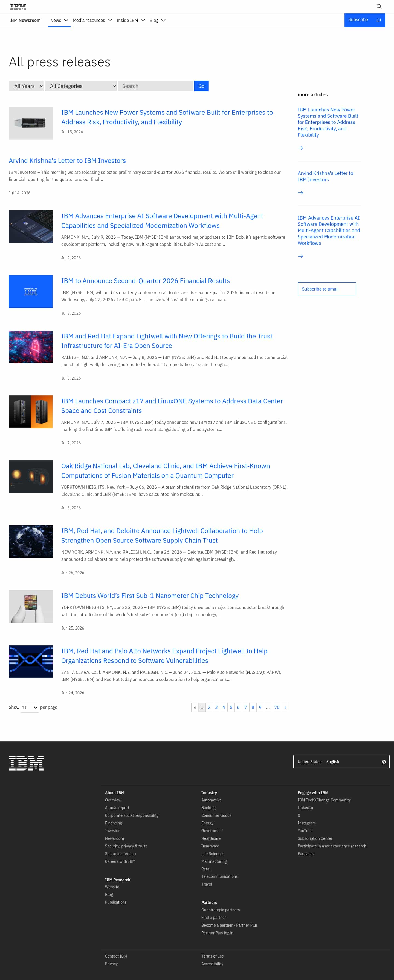Open the search magnifier icon in the header
The width and height of the screenshot is (394, 980).
[x=379, y=7]
